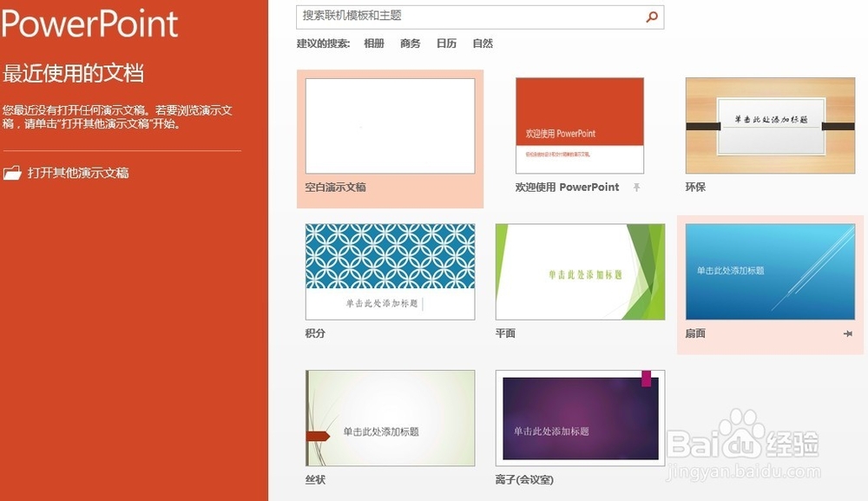Click the 环保 template label
The width and height of the screenshot is (868, 501).
pyautogui.click(x=695, y=187)
